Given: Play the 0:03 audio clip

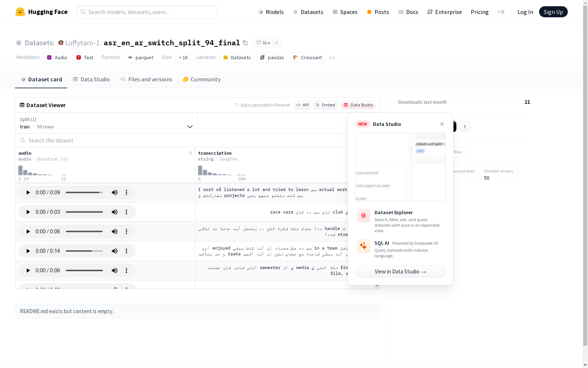Looking at the screenshot, I should click(x=28, y=212).
